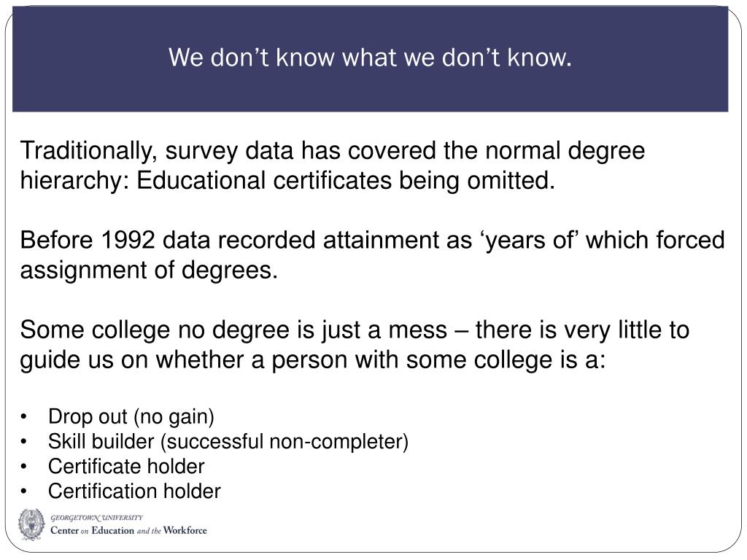Click the dark blue title banner
The width and height of the screenshot is (747, 560).
coord(370,59)
